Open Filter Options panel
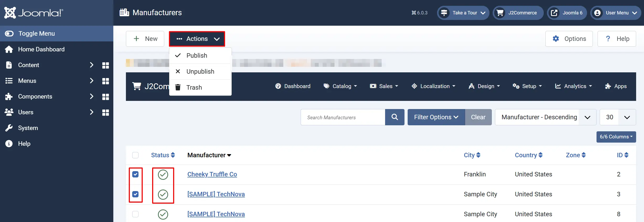The image size is (644, 222). tap(436, 117)
